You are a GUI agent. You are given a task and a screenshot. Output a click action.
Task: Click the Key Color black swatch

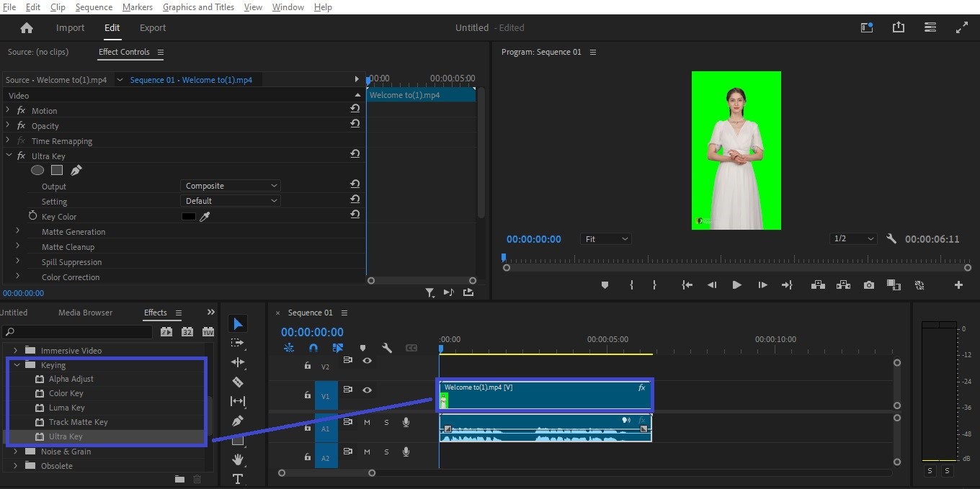(188, 216)
